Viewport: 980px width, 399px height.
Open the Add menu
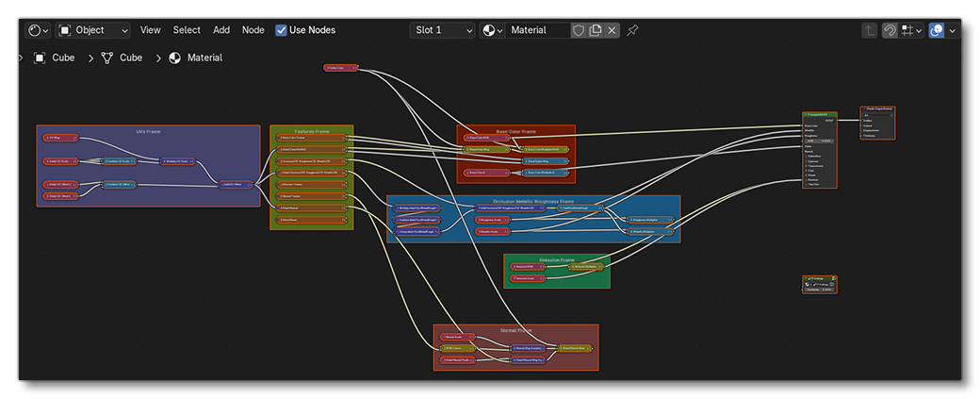(x=221, y=30)
